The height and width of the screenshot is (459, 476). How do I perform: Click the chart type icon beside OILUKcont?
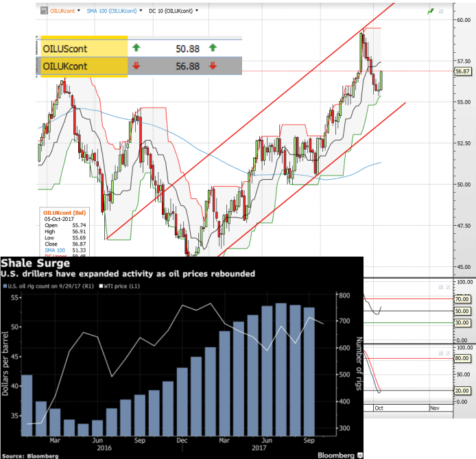[x=45, y=10]
